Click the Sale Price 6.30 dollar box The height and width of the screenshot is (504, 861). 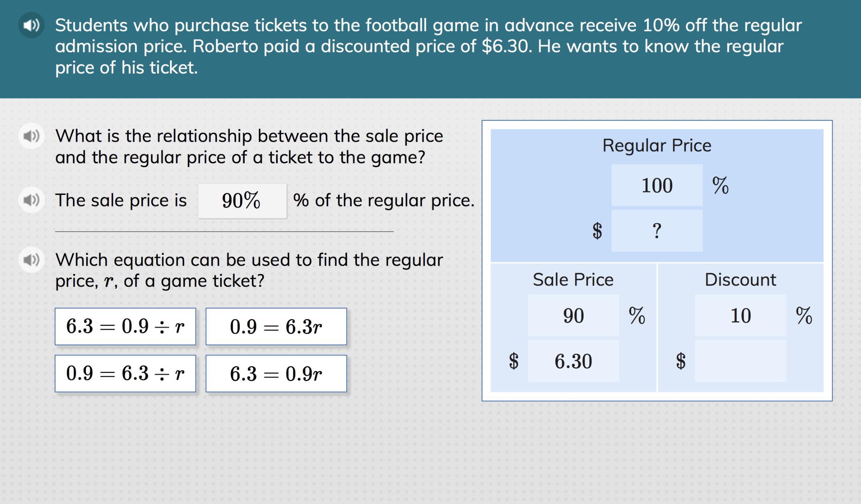point(573,361)
